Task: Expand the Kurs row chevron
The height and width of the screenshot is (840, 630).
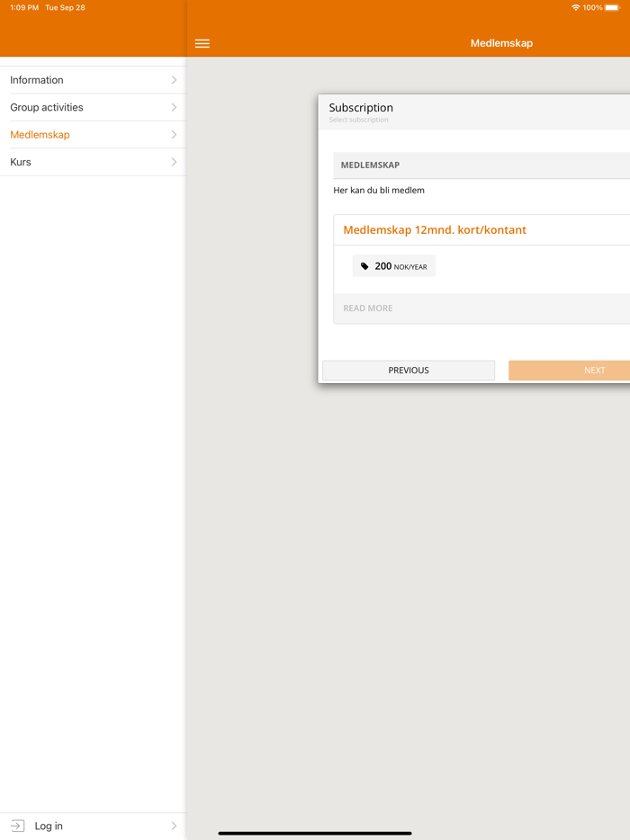Action: click(174, 162)
